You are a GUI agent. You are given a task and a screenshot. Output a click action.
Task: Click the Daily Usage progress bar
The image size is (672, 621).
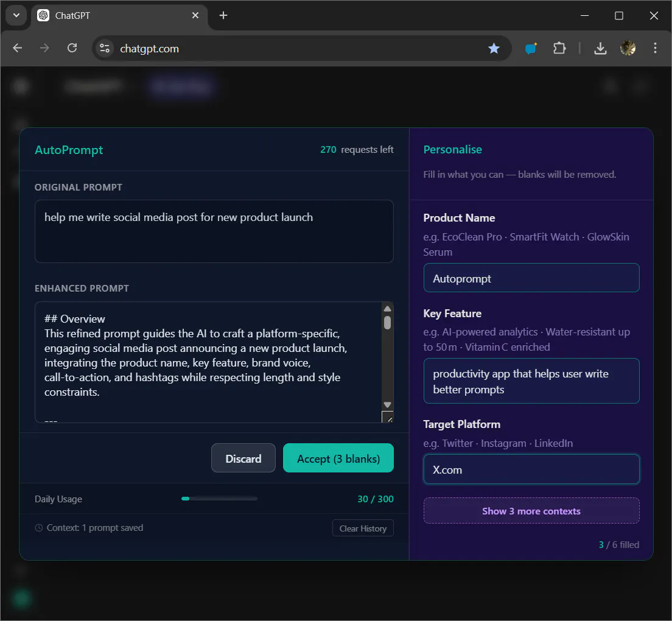(x=219, y=499)
